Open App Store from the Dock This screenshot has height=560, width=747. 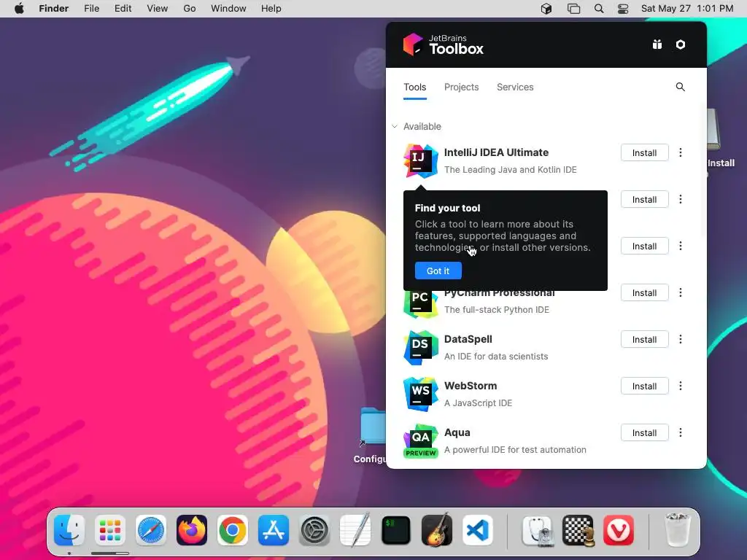click(x=274, y=530)
